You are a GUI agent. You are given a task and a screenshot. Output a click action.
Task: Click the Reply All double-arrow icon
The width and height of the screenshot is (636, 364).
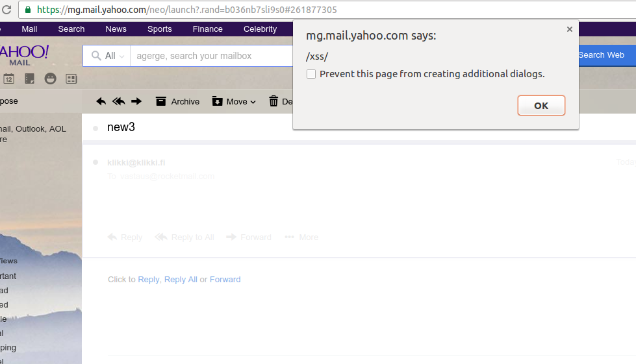coord(118,101)
